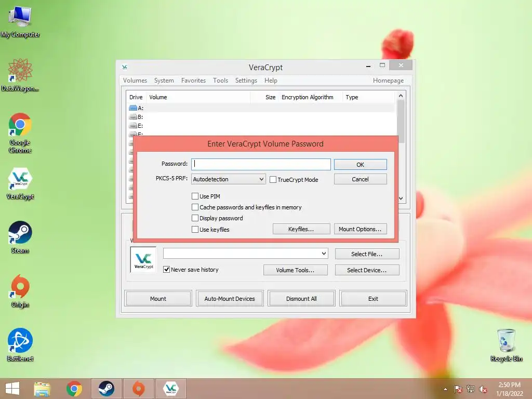The height and width of the screenshot is (399, 532).
Task: Enable Cache passwords and keyfiles in memory
Action: click(195, 207)
